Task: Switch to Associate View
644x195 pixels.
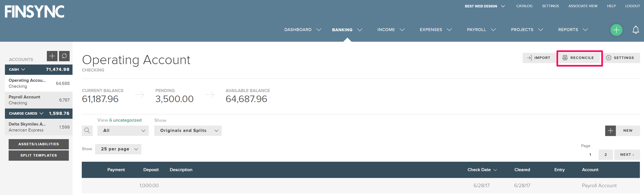Action: (583, 6)
